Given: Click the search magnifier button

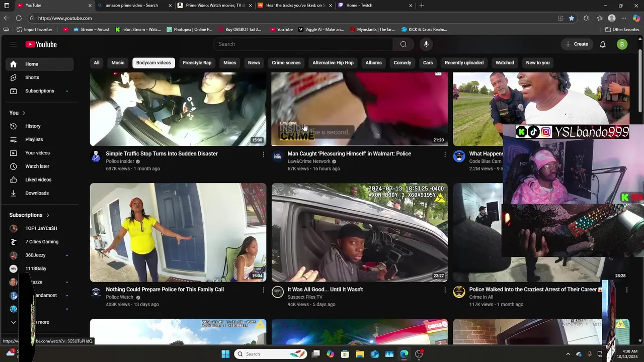Looking at the screenshot, I should [x=403, y=44].
